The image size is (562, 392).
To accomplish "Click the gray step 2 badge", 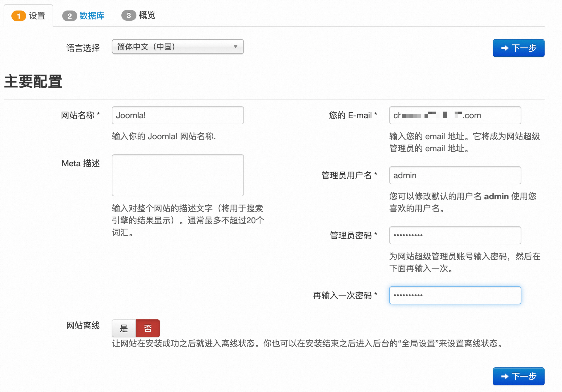I will 70,16.
